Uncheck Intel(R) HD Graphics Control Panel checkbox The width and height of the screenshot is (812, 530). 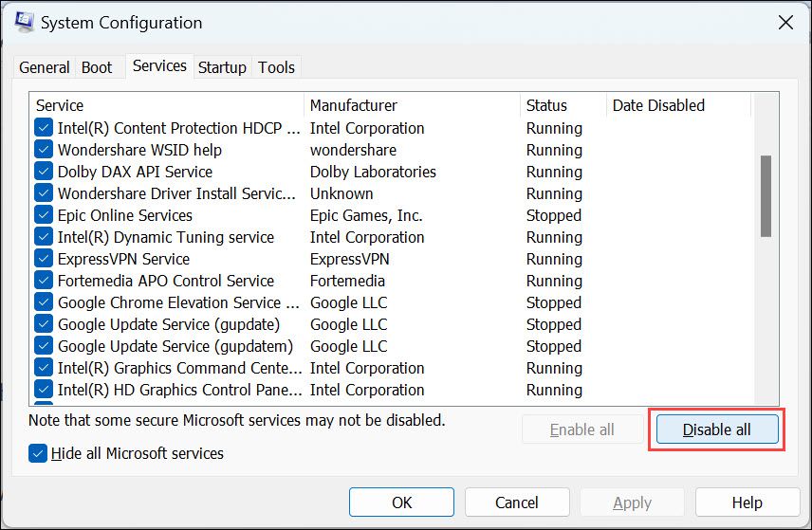[44, 390]
